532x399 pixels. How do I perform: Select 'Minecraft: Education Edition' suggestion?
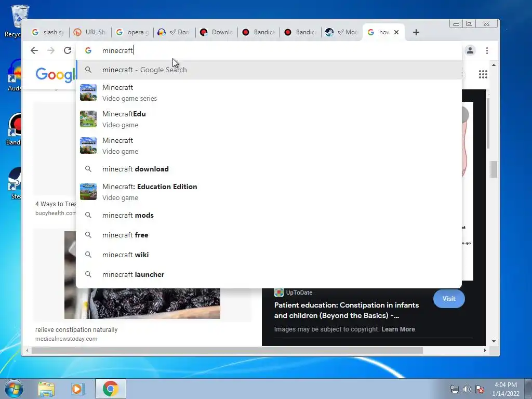tap(269, 192)
